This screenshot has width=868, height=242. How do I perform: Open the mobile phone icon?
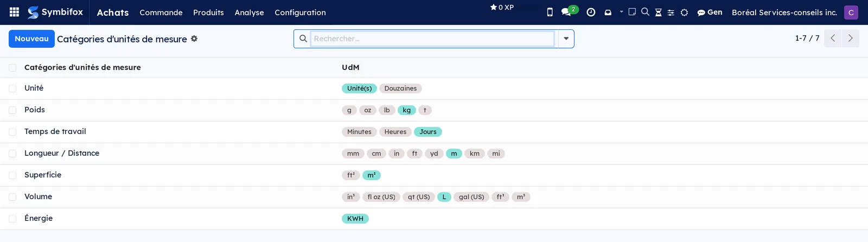click(x=550, y=12)
